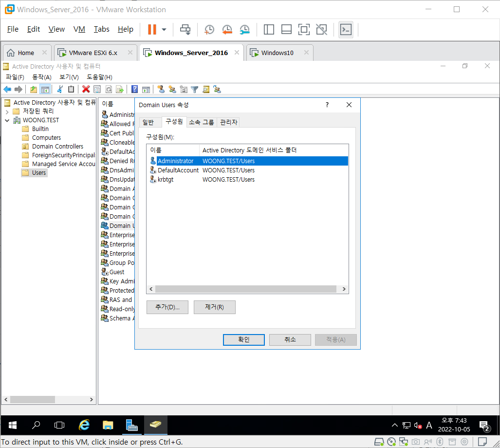
Task: Click the Find objects magnifier icon
Action: click(x=206, y=90)
